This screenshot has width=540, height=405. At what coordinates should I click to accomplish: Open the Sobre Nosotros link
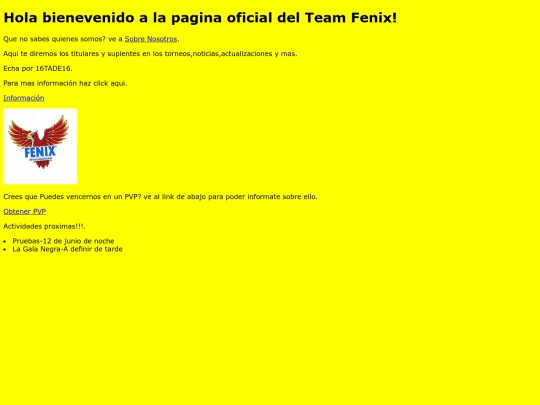[150, 39]
